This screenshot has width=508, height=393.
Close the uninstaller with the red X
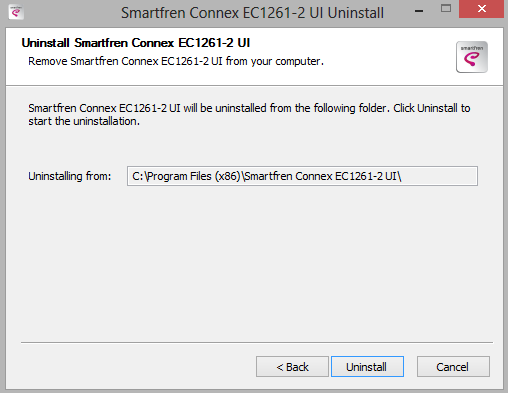pos(481,9)
